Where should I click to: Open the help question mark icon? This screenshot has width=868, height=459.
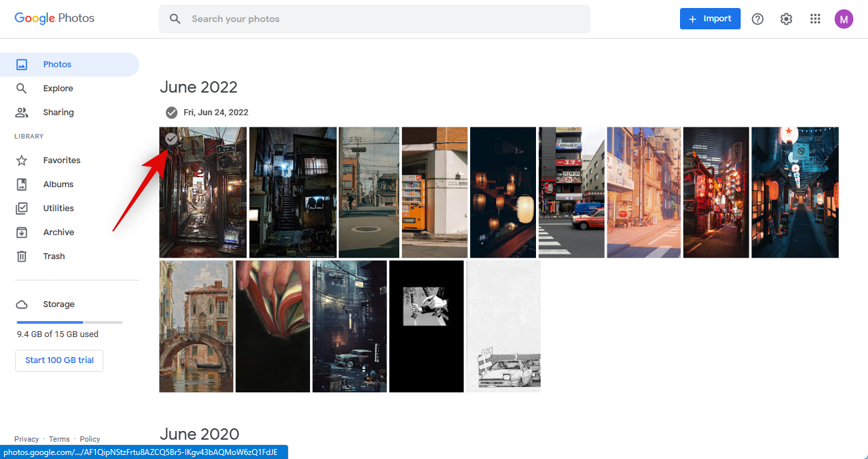[x=757, y=19]
